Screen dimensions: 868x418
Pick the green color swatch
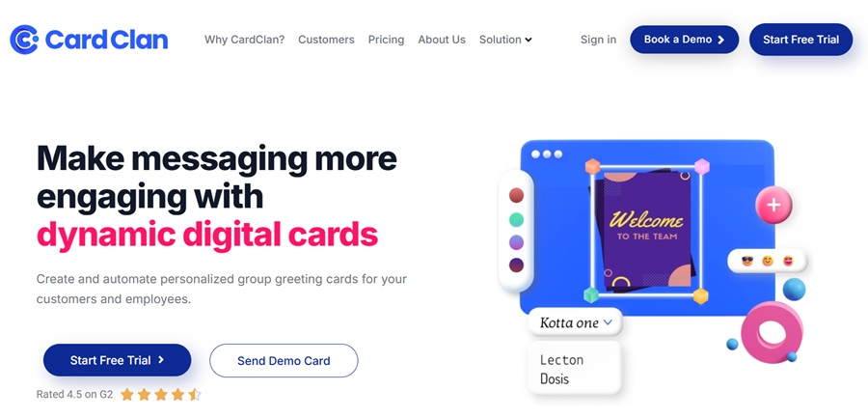(x=517, y=219)
